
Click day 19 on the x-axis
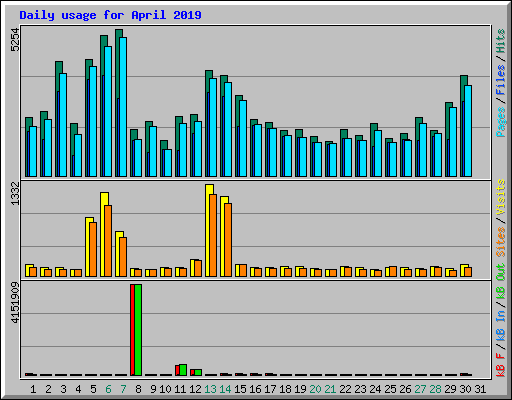300,389
